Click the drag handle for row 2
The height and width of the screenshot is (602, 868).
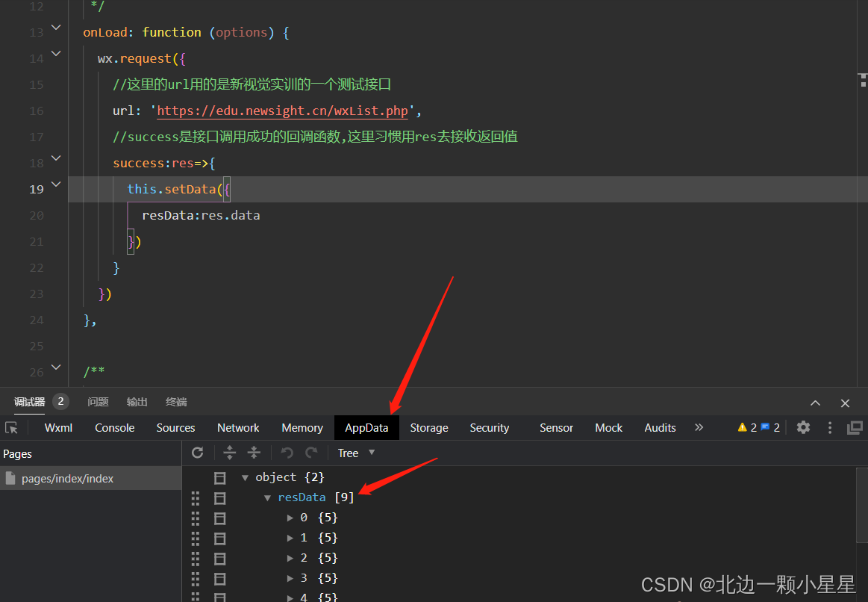point(196,558)
